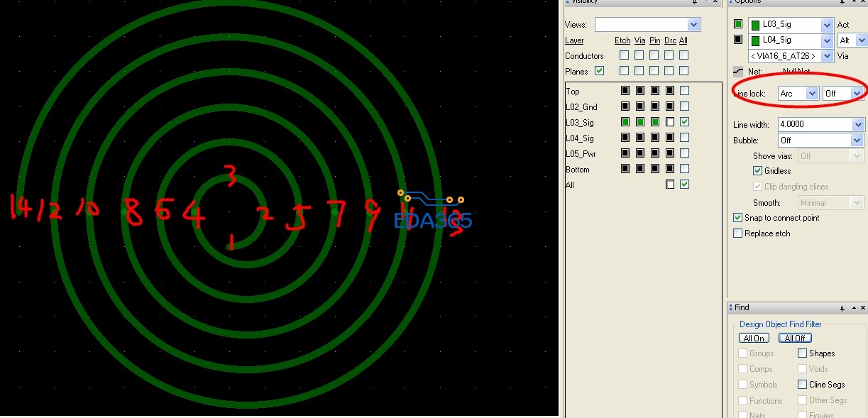This screenshot has width=868, height=418.
Task: Click the Line width value field
Action: click(815, 124)
